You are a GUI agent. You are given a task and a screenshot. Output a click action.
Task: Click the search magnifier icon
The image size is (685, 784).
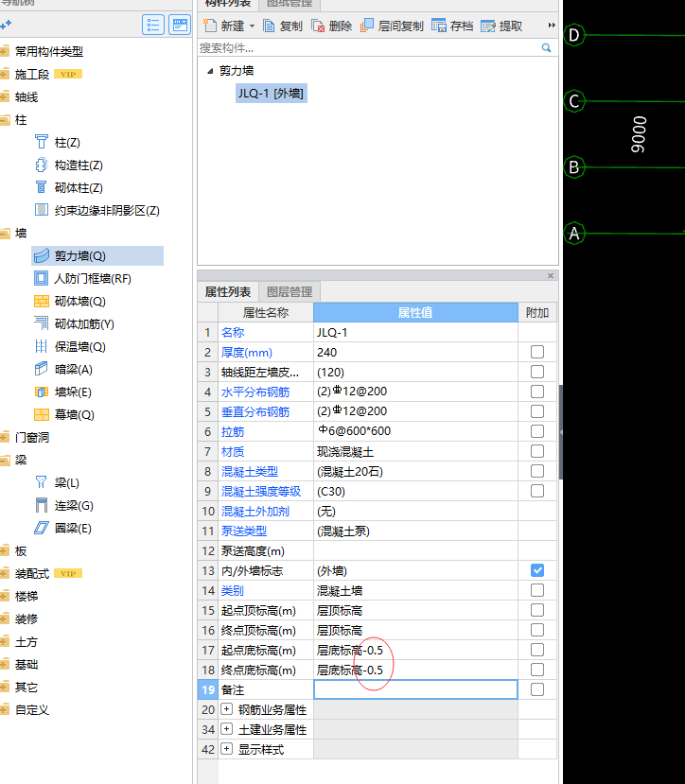coord(546,47)
